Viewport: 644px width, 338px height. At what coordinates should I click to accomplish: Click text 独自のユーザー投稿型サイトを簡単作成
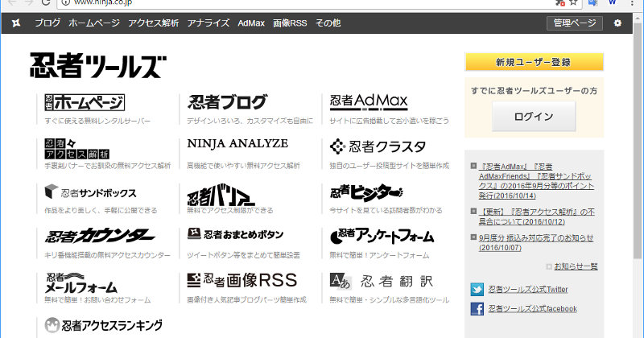coord(389,166)
